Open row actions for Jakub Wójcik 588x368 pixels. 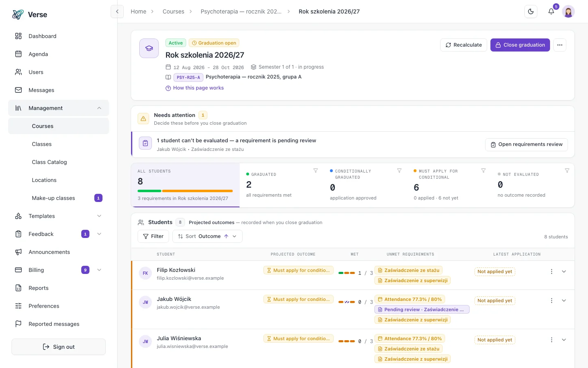tap(552, 301)
